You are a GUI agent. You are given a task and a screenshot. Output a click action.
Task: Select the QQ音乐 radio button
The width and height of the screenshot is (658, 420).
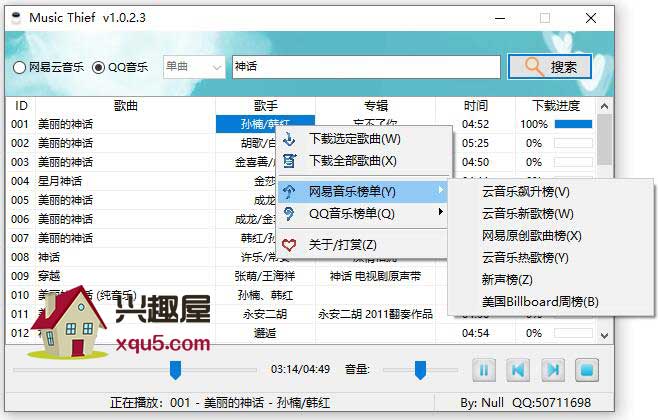click(120, 67)
